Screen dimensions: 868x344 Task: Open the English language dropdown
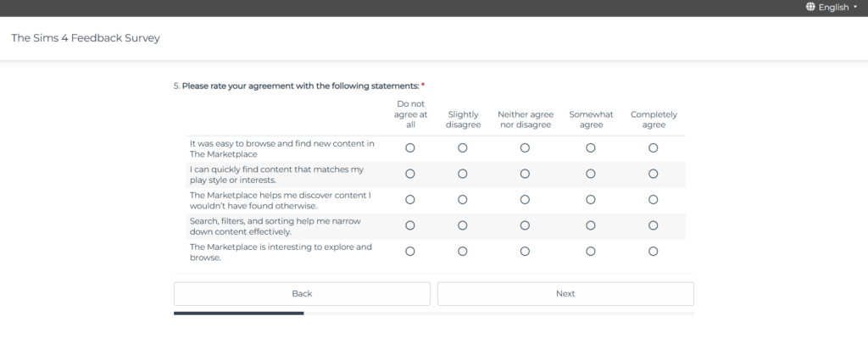(832, 7)
